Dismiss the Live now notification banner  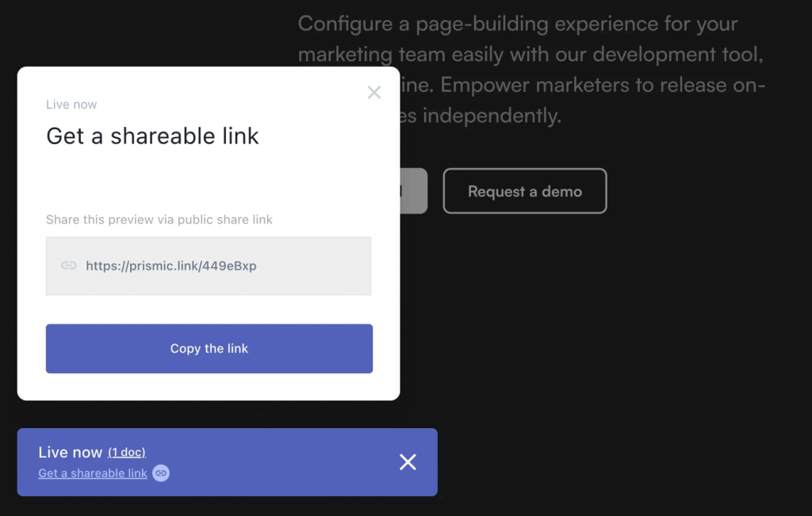pos(408,462)
